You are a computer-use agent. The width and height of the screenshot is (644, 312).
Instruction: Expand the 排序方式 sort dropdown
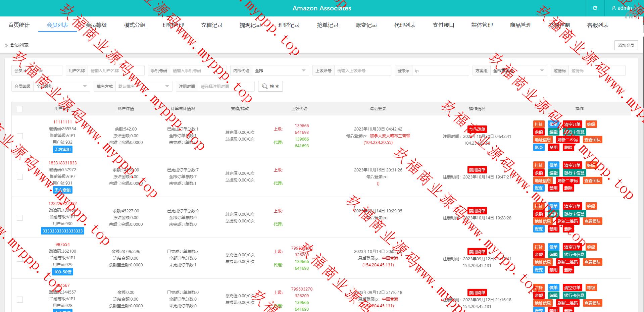click(143, 86)
